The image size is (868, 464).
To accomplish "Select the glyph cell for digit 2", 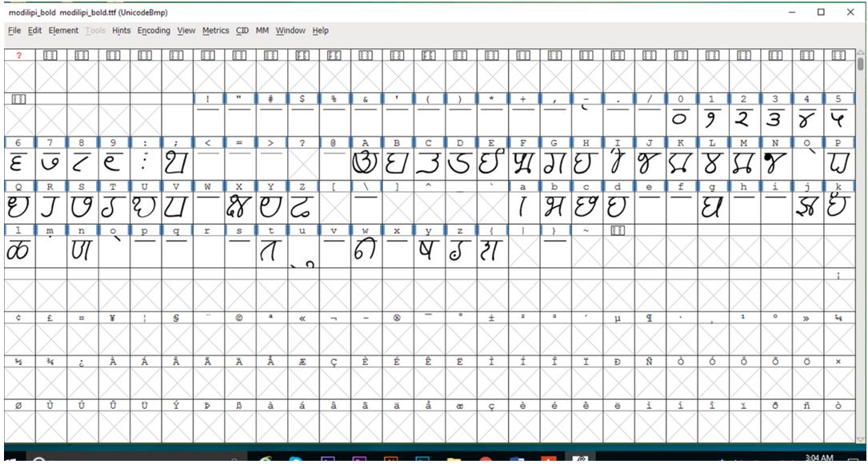I will 745,119.
